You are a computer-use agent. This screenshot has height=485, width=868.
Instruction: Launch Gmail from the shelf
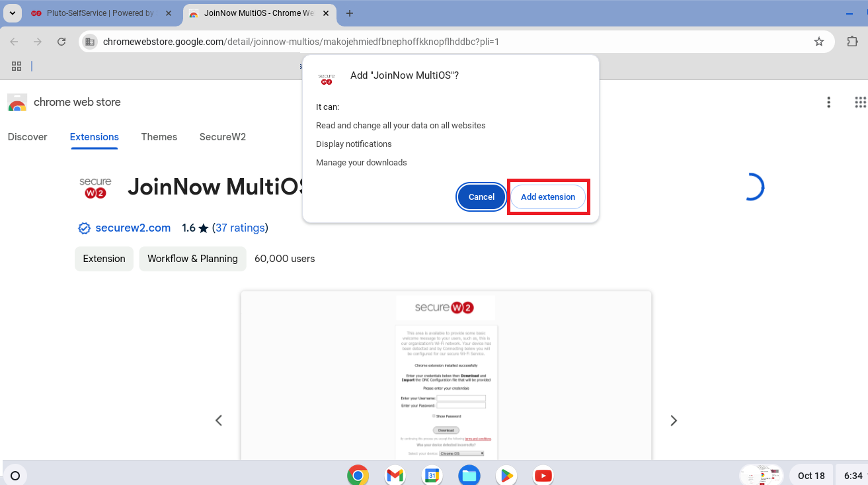pos(395,475)
